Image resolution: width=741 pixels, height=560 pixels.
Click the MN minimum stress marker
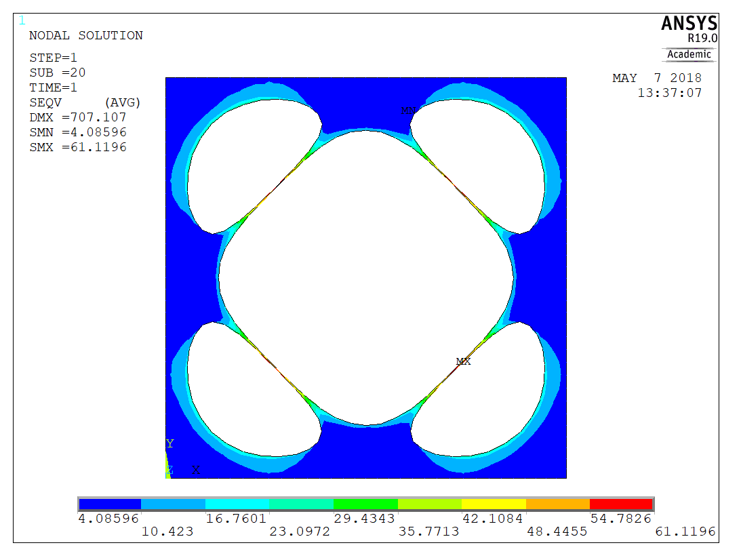click(408, 111)
